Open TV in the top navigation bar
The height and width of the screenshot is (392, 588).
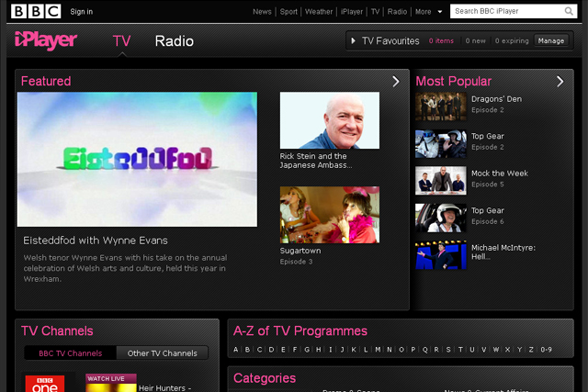pyautogui.click(x=375, y=12)
